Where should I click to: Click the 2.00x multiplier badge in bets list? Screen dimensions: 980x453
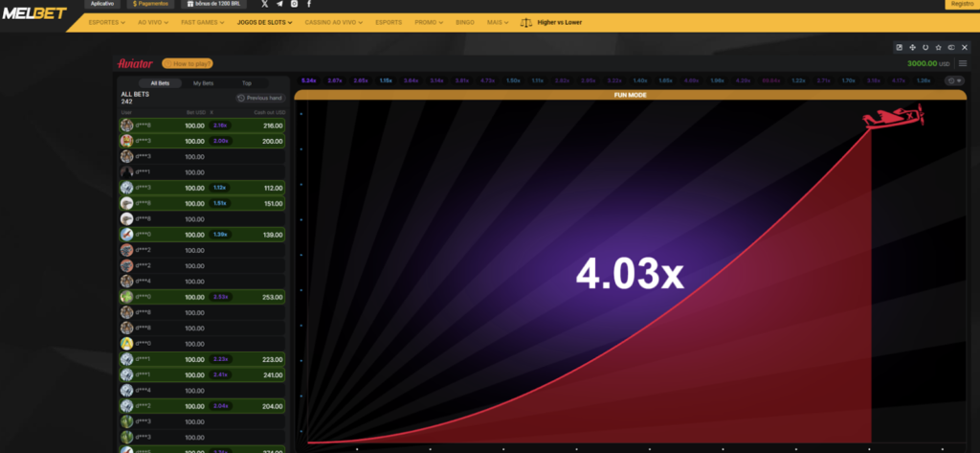(220, 141)
